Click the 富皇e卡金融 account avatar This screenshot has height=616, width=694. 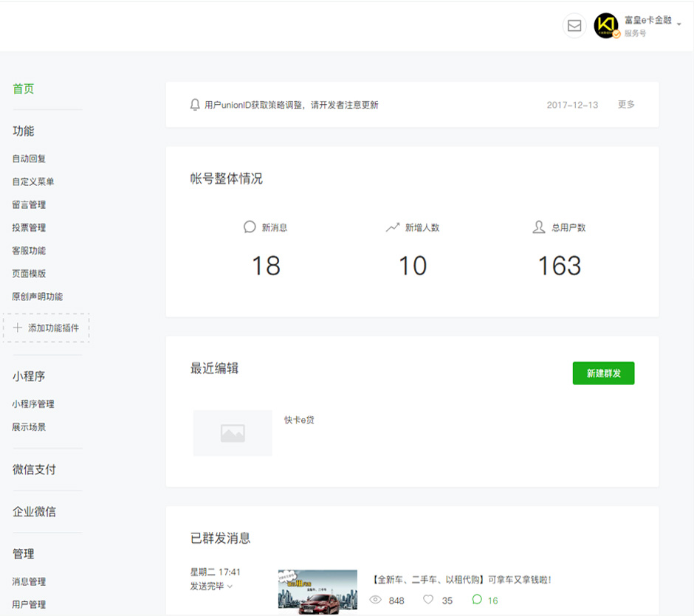point(606,26)
